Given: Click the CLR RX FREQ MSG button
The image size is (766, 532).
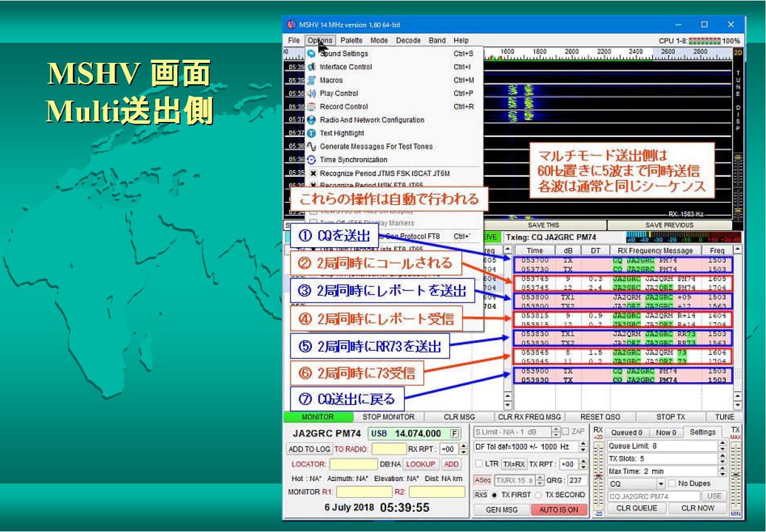Looking at the screenshot, I should [529, 417].
